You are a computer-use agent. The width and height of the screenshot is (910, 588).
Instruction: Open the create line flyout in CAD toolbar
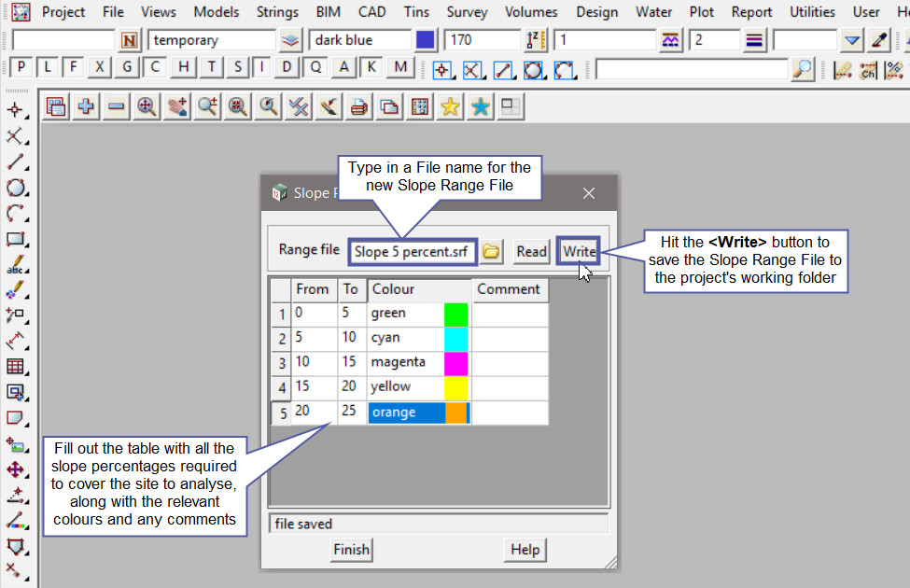[x=504, y=70]
